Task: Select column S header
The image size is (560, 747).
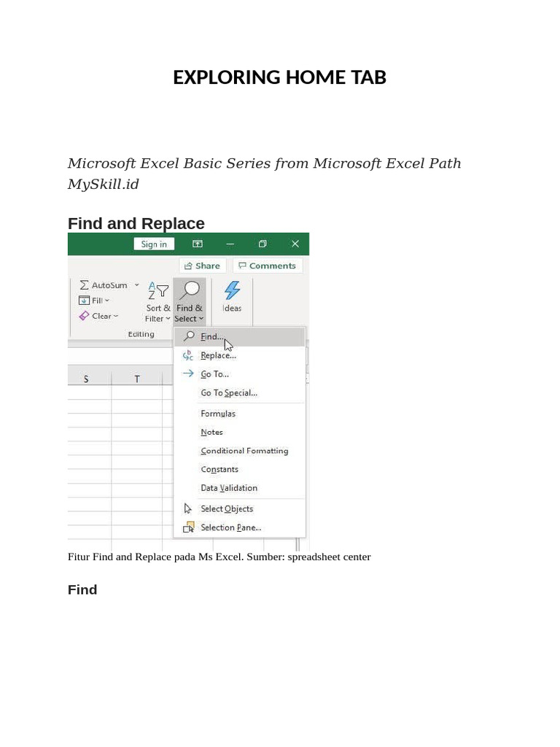Action: tap(86, 379)
